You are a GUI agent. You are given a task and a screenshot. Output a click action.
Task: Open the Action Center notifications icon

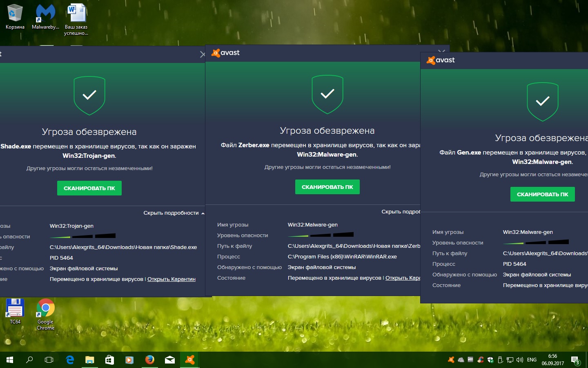click(575, 360)
